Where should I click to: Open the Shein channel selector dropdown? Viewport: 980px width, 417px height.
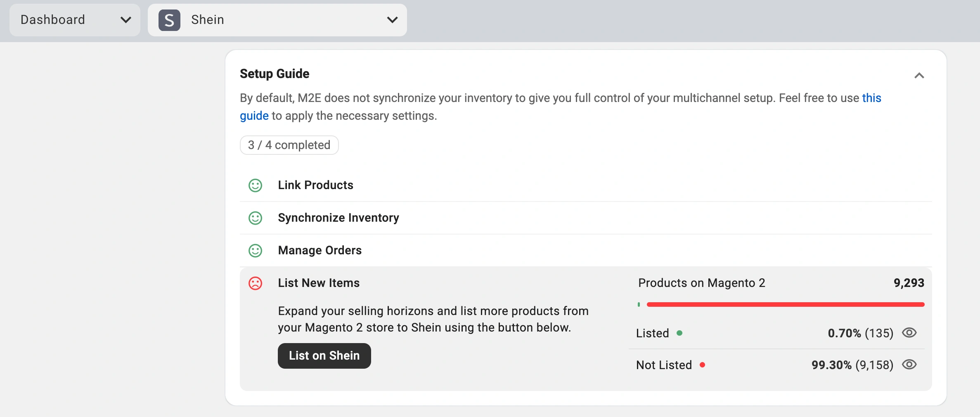(x=277, y=20)
